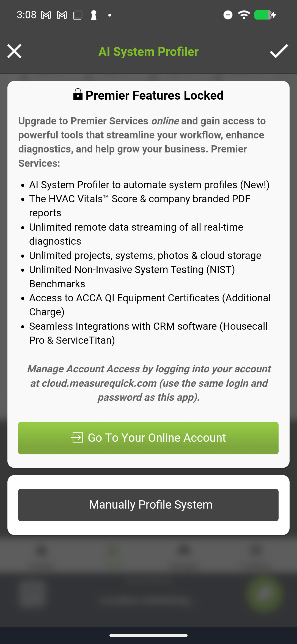The width and height of the screenshot is (297, 644).
Task: Tap the notification dot in the status bar
Action: (110, 15)
